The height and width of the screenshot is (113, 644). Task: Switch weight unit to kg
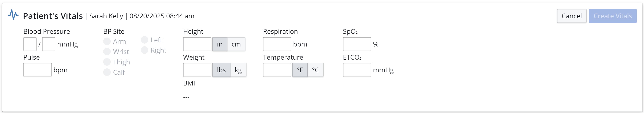pos(238,70)
